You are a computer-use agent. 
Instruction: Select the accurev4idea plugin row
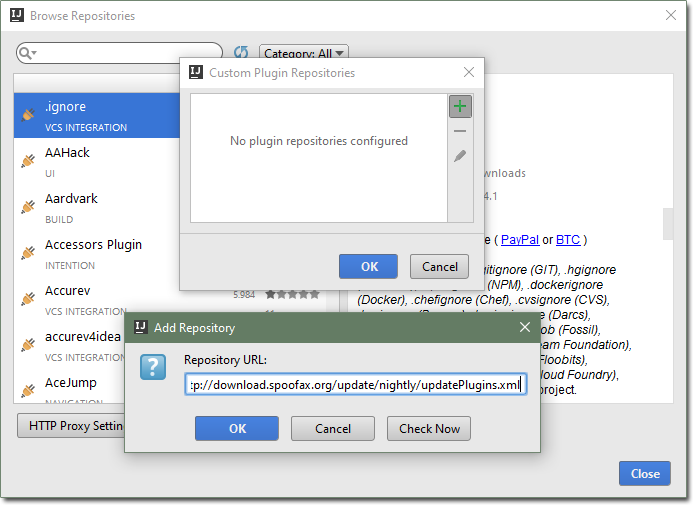pyautogui.click(x=69, y=345)
